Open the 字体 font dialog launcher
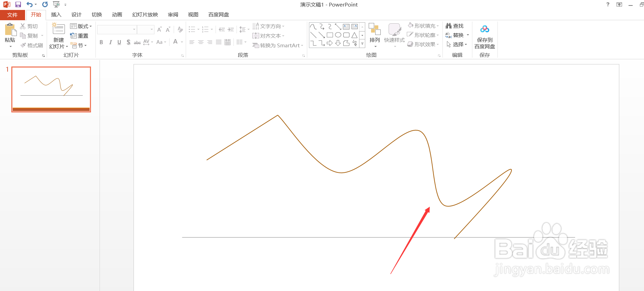 click(x=183, y=56)
